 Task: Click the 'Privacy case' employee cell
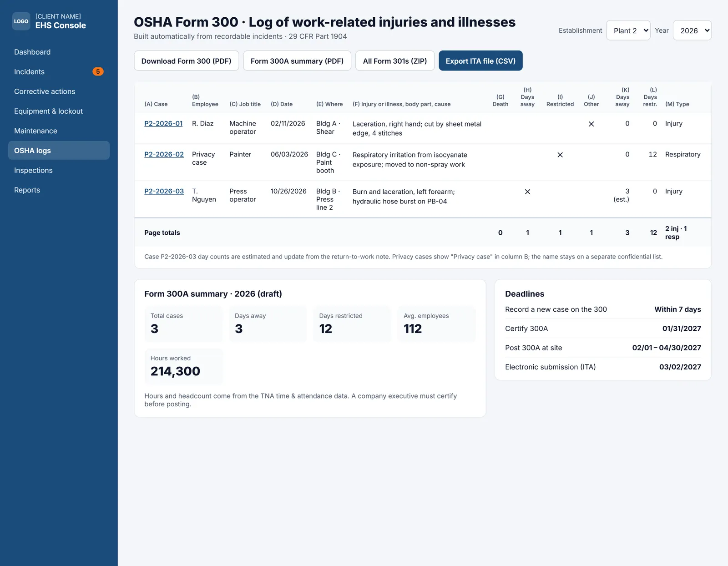coord(203,159)
